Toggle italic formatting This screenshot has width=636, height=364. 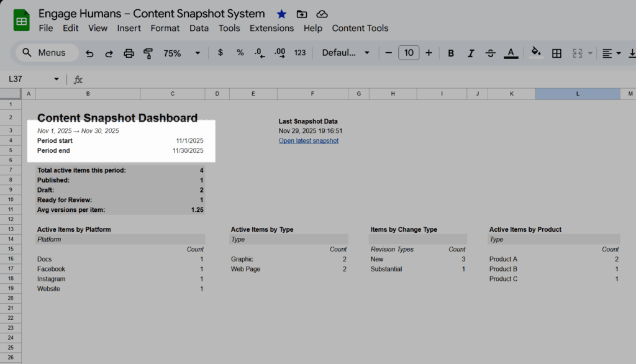coord(471,53)
